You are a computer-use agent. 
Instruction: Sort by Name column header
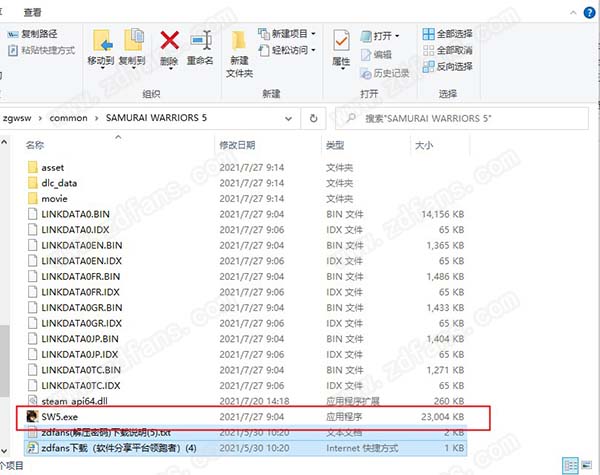click(x=34, y=145)
